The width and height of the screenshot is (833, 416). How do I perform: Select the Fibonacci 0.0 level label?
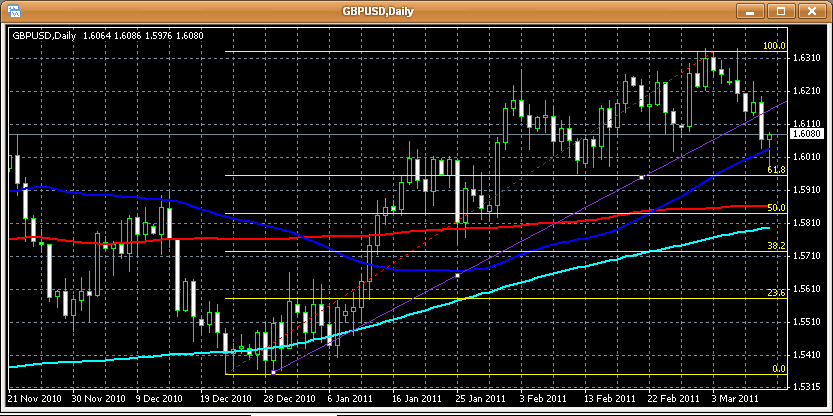pyautogui.click(x=778, y=369)
